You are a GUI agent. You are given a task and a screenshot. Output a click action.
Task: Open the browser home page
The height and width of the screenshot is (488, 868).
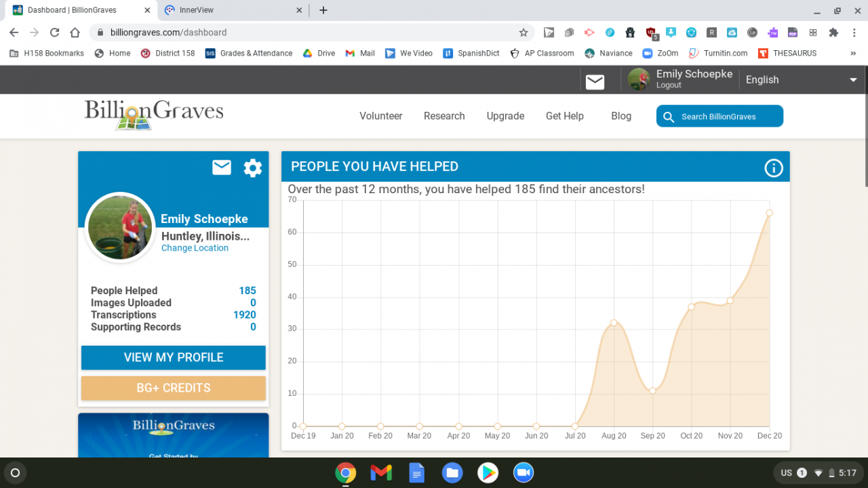[x=75, y=33]
